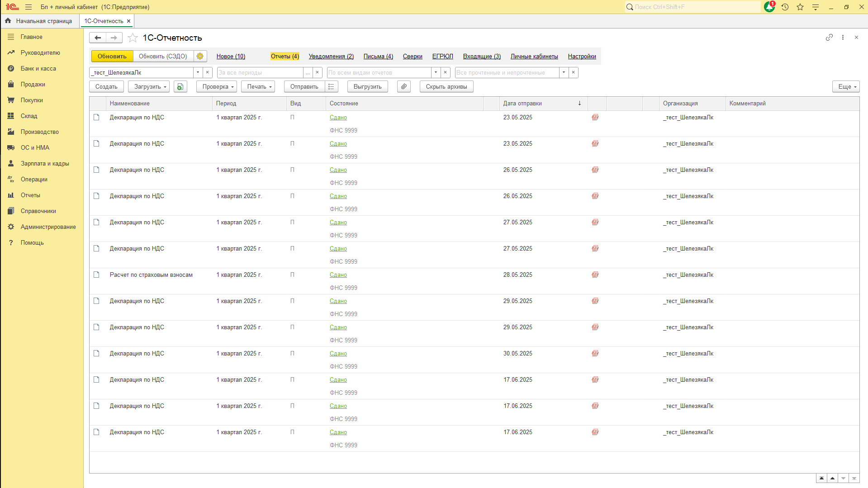This screenshot has height=488, width=868.
Task: Click the paperclip attachments icon
Action: (x=403, y=86)
